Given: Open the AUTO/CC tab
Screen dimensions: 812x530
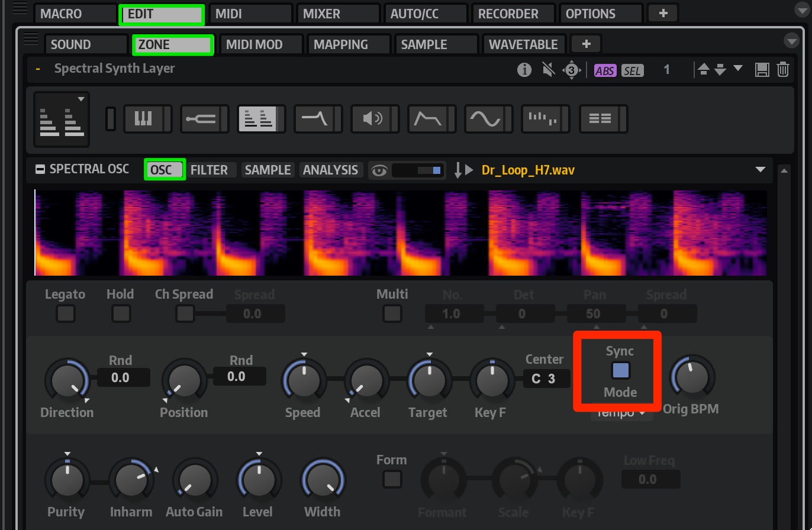Looking at the screenshot, I should click(426, 14).
